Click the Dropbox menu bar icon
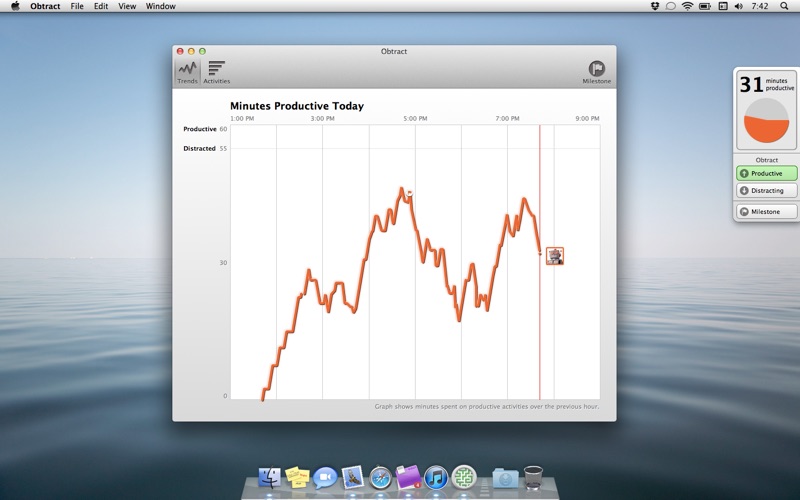800x500 pixels. (655, 6)
